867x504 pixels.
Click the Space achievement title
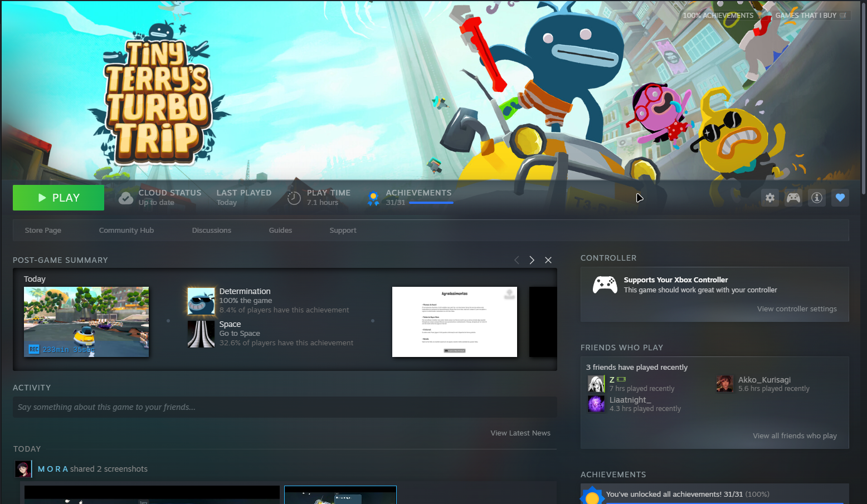click(x=230, y=324)
